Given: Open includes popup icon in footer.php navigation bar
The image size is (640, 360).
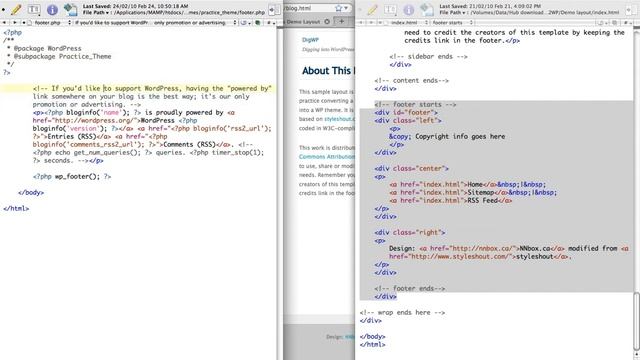Looking at the screenshot, I should (x=245, y=23).
